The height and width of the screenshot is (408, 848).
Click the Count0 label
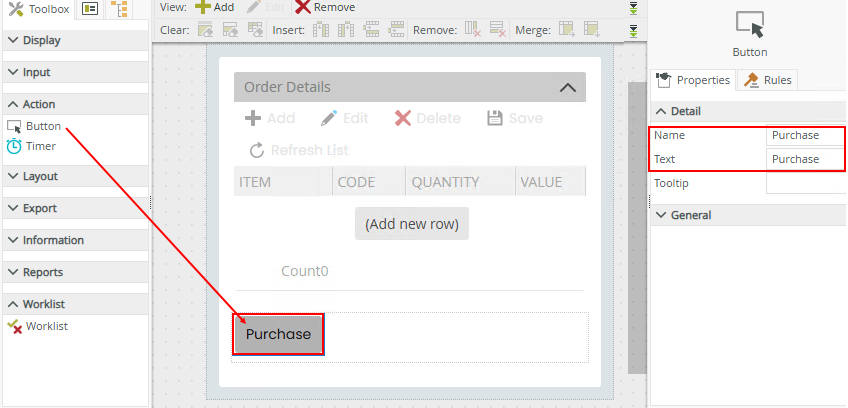pos(304,271)
